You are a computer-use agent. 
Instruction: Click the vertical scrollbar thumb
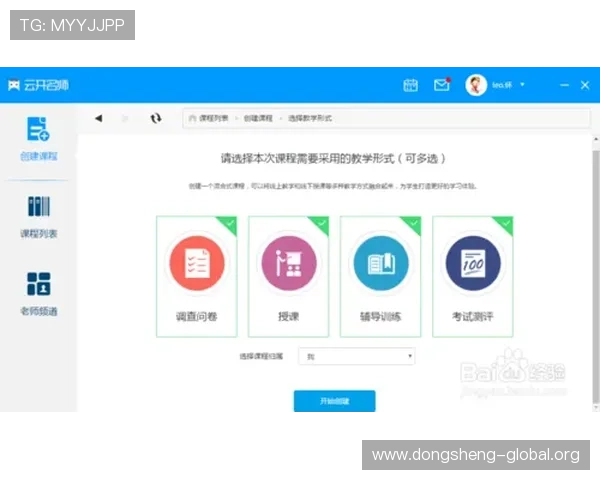pyautogui.click(x=596, y=276)
